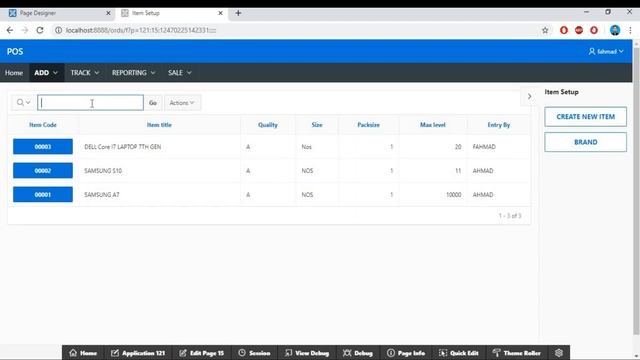Open the ADD menu
This screenshot has width=640, height=360.
pos(46,73)
